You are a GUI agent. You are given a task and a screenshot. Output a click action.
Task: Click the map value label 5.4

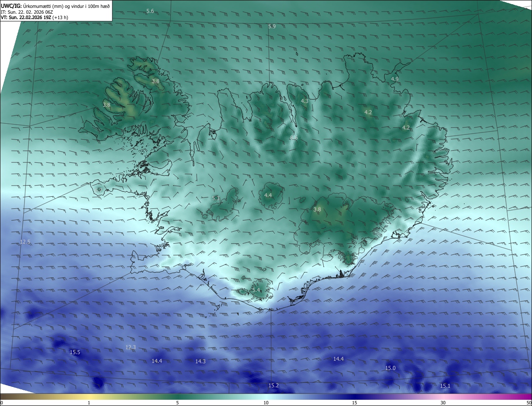(256, 290)
